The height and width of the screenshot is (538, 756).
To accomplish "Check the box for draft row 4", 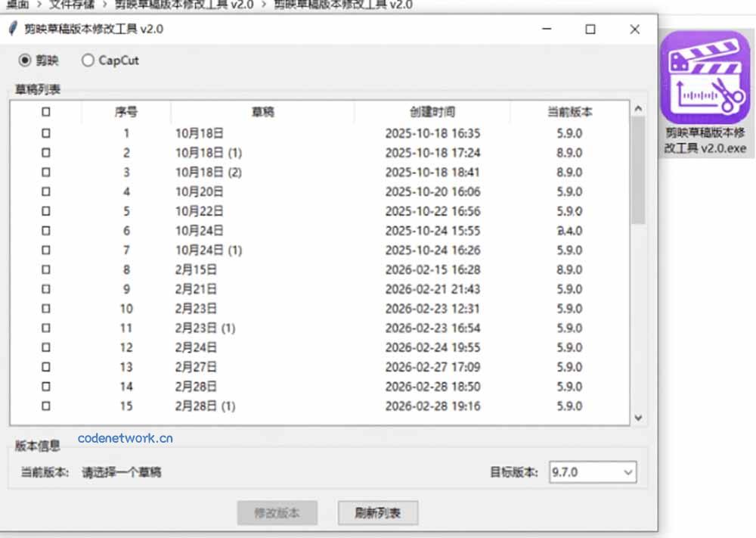I will [x=46, y=191].
